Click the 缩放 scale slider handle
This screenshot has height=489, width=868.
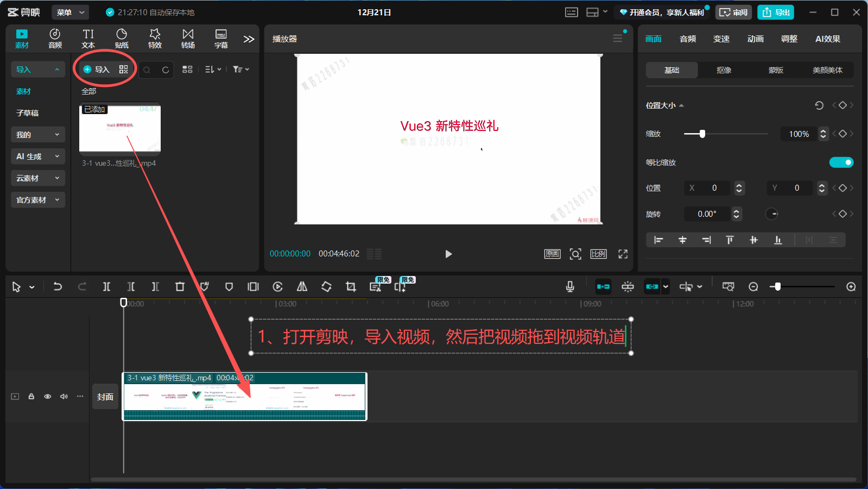click(x=702, y=134)
